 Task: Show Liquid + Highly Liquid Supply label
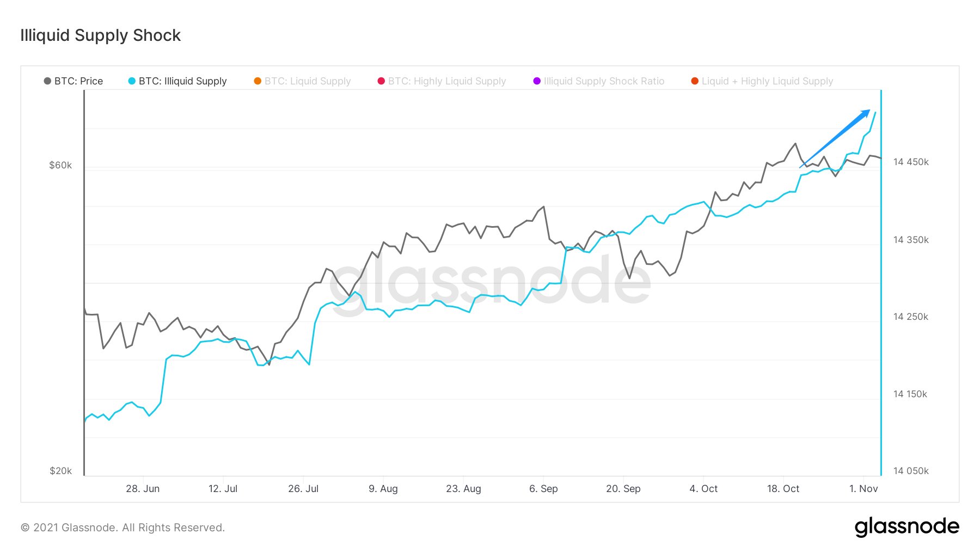[767, 81]
